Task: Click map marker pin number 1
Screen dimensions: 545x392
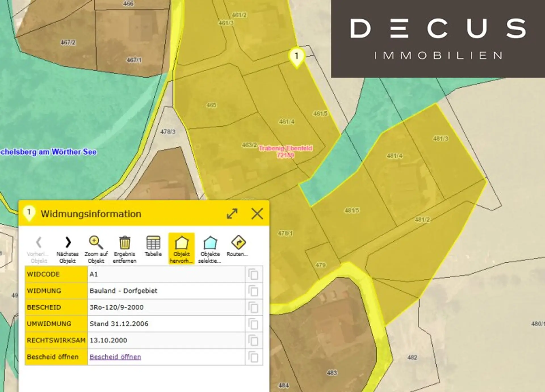Action: (297, 56)
